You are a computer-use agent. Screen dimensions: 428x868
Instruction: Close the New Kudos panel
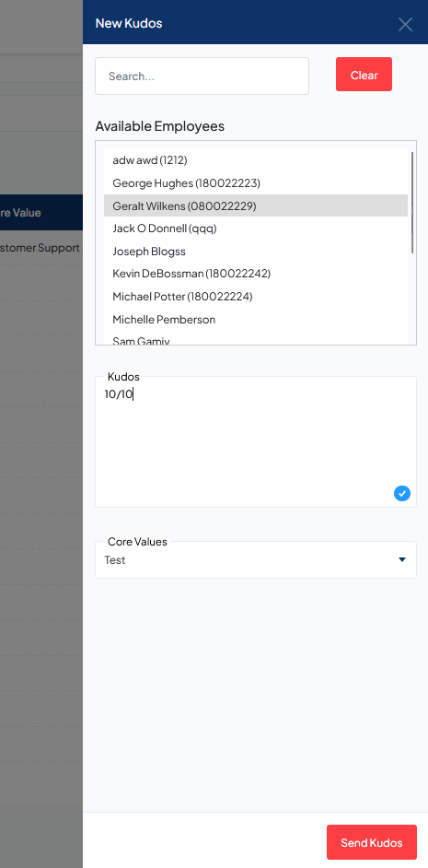(405, 24)
